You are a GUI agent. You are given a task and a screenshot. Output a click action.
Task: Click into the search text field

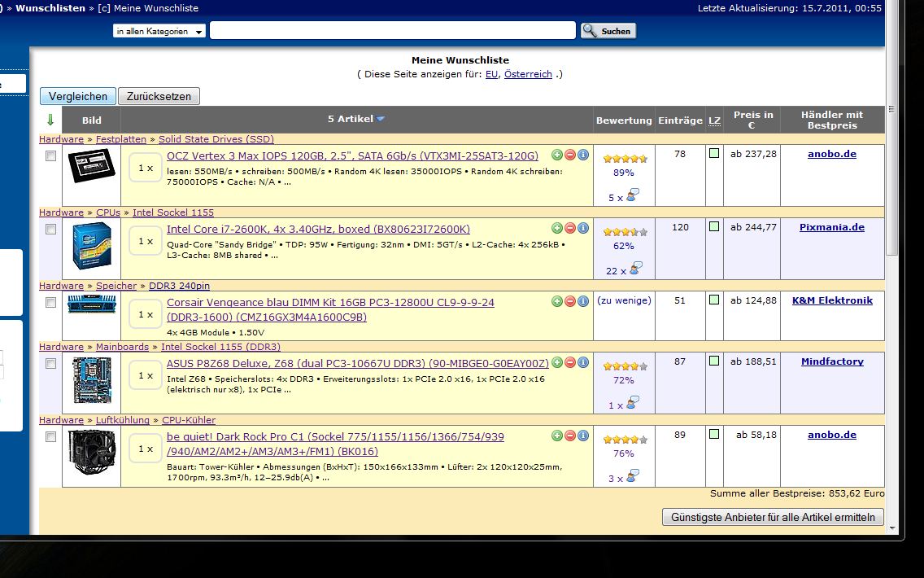(x=393, y=31)
